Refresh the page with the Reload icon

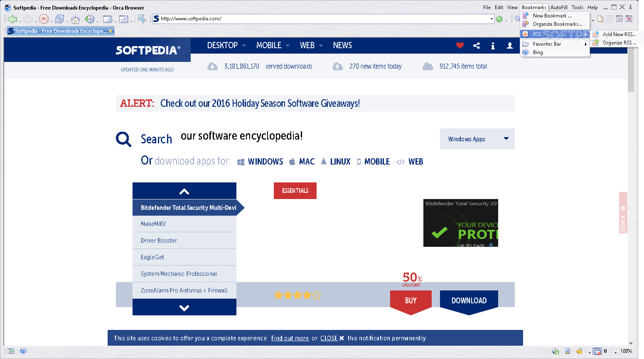pyautogui.click(x=59, y=19)
